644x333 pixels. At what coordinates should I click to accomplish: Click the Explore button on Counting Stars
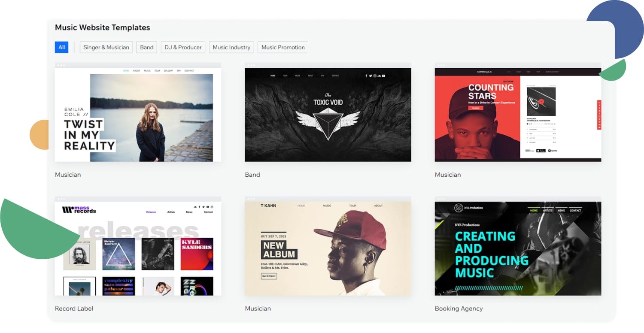(476, 108)
